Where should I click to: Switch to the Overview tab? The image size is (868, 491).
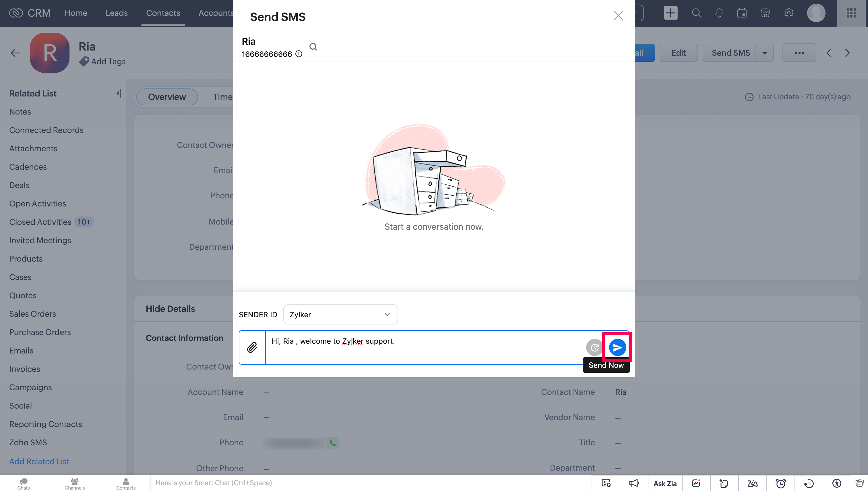pos(166,97)
